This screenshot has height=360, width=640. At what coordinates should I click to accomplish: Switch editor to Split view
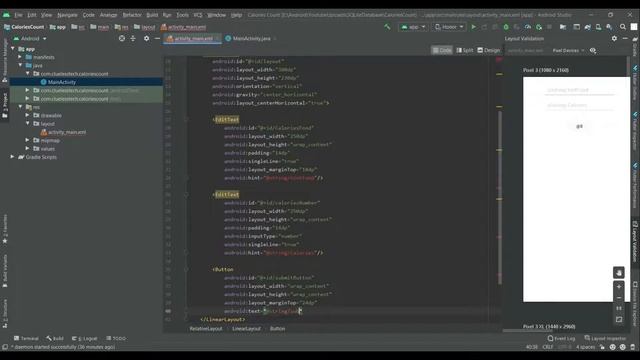tap(464, 50)
